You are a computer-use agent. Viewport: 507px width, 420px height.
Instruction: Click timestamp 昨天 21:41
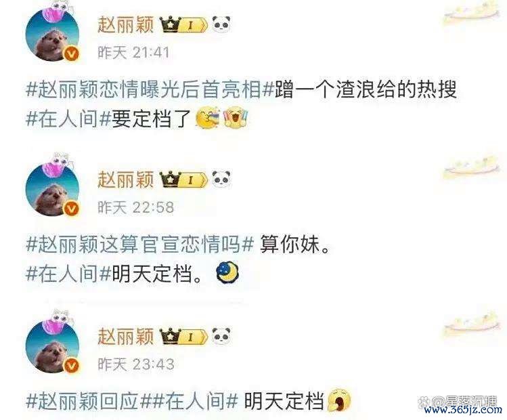click(133, 52)
